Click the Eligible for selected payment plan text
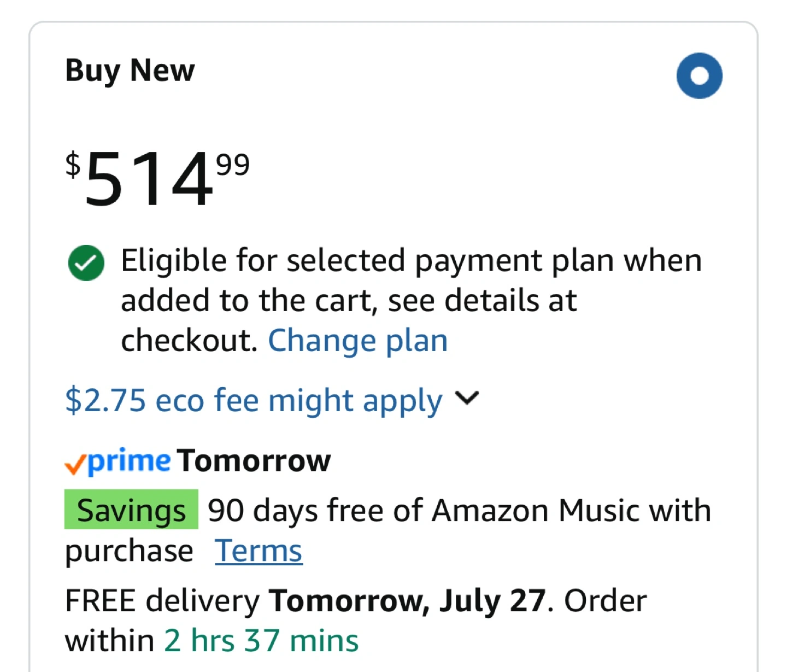 coord(411,260)
